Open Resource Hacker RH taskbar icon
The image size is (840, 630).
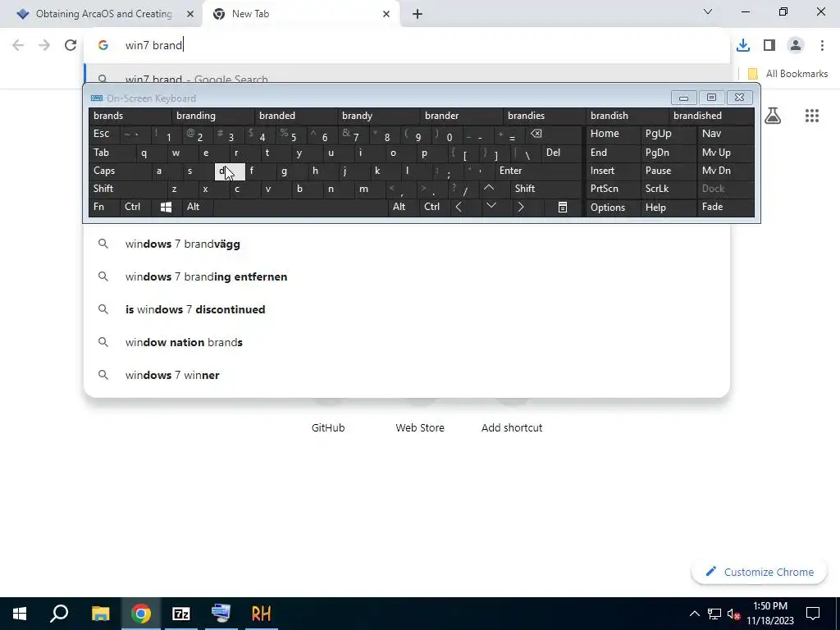click(261, 614)
